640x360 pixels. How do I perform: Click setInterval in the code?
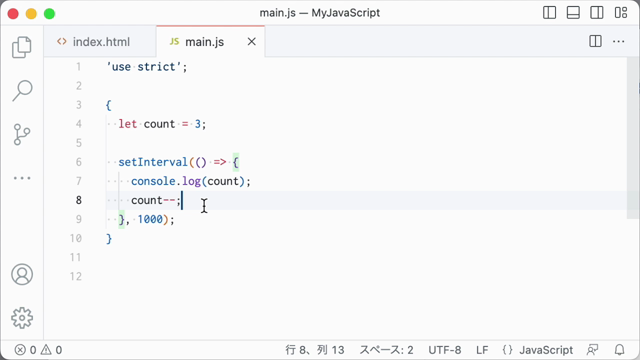tap(153, 162)
